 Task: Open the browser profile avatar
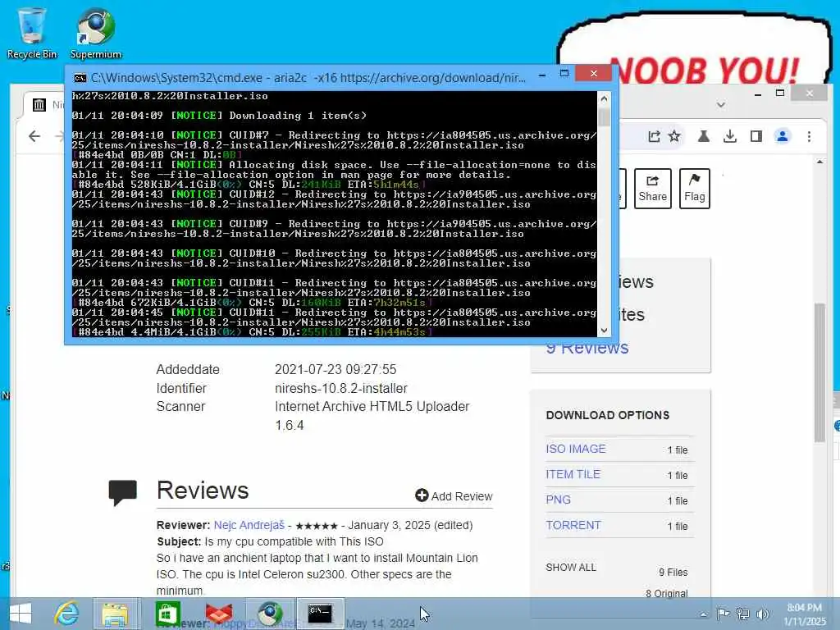pos(783,137)
